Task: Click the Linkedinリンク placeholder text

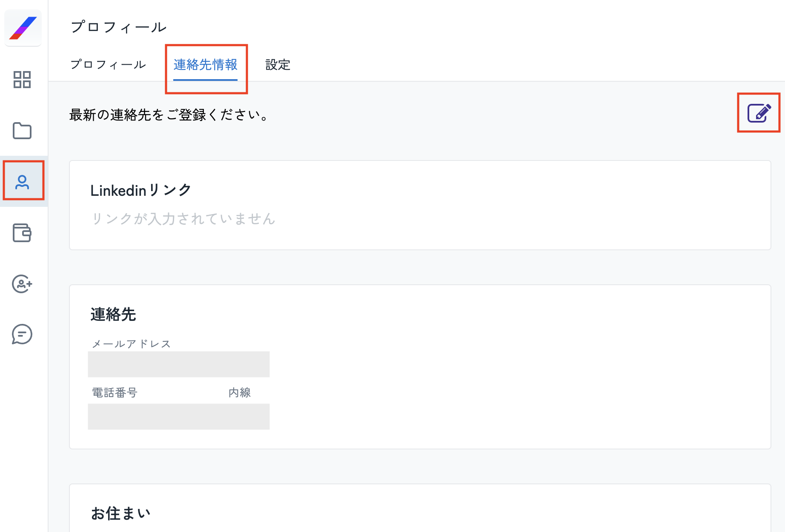Action: (183, 219)
